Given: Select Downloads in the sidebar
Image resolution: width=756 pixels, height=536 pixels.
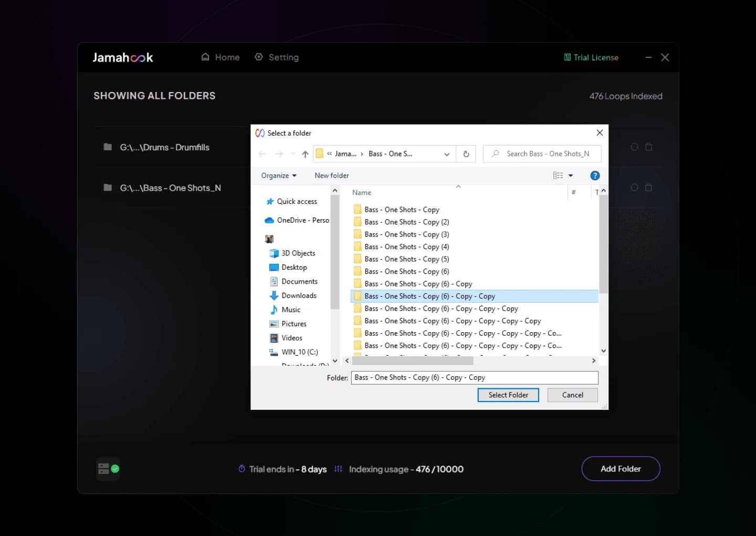Looking at the screenshot, I should [x=297, y=295].
